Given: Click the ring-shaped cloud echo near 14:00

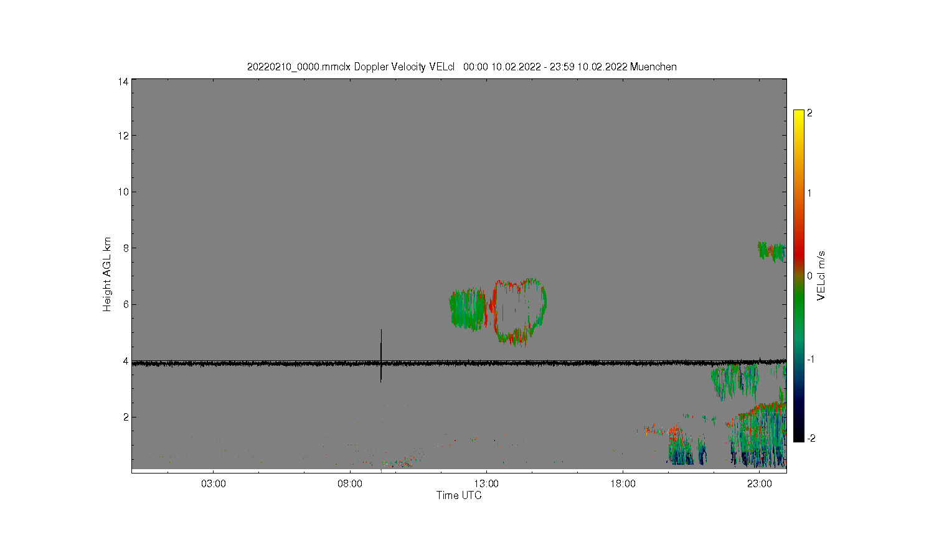Looking at the screenshot, I should click(519, 312).
